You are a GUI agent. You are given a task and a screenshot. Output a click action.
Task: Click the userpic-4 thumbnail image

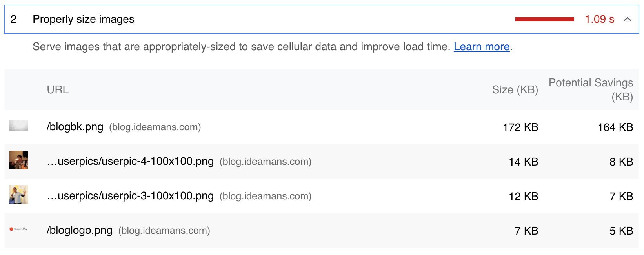point(19,160)
